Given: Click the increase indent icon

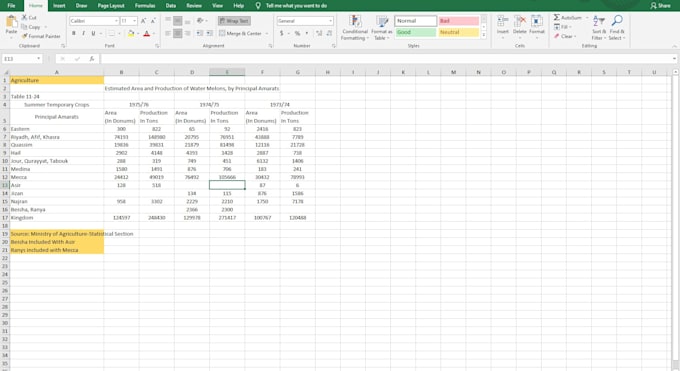Looking at the screenshot, I should click(x=209, y=33).
